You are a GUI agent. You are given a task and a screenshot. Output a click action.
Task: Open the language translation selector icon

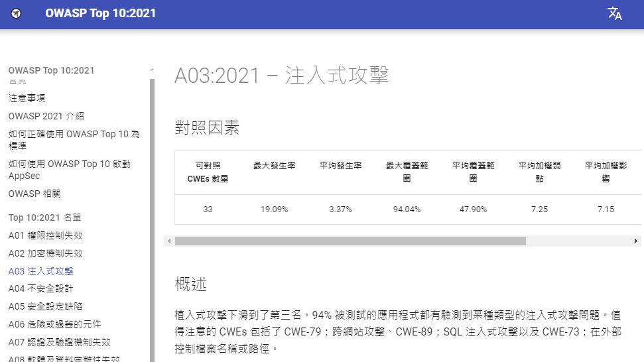coord(614,13)
